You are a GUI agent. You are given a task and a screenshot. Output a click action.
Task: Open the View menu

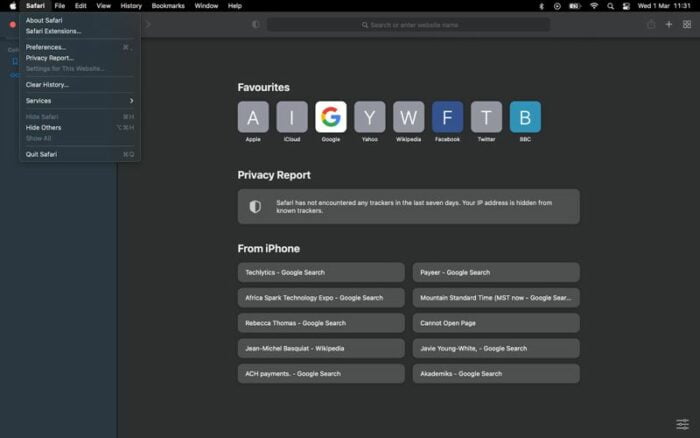(104, 6)
